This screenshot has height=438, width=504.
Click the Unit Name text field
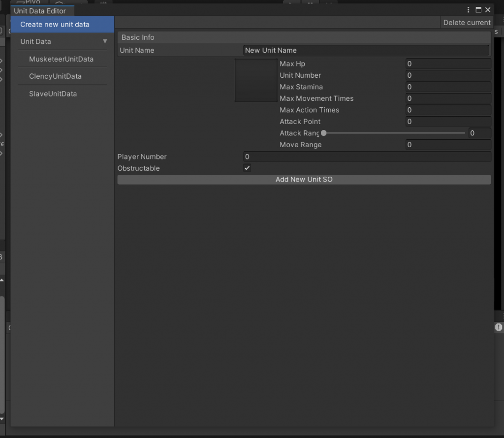366,50
